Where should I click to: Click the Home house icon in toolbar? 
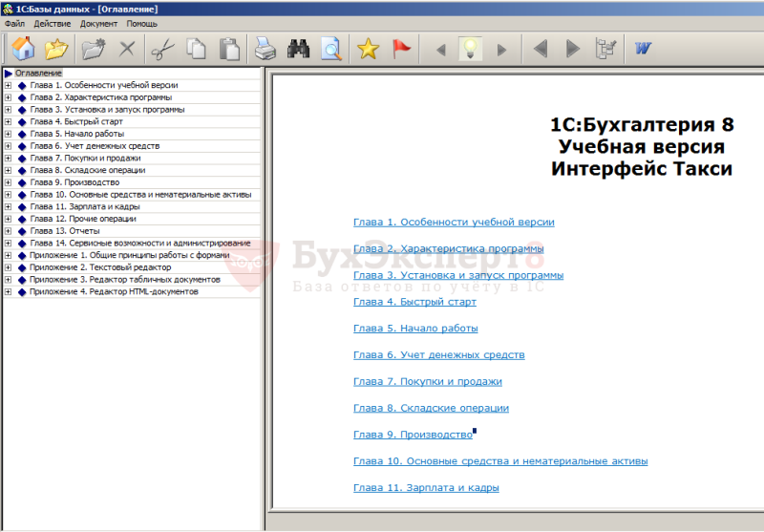click(x=23, y=48)
